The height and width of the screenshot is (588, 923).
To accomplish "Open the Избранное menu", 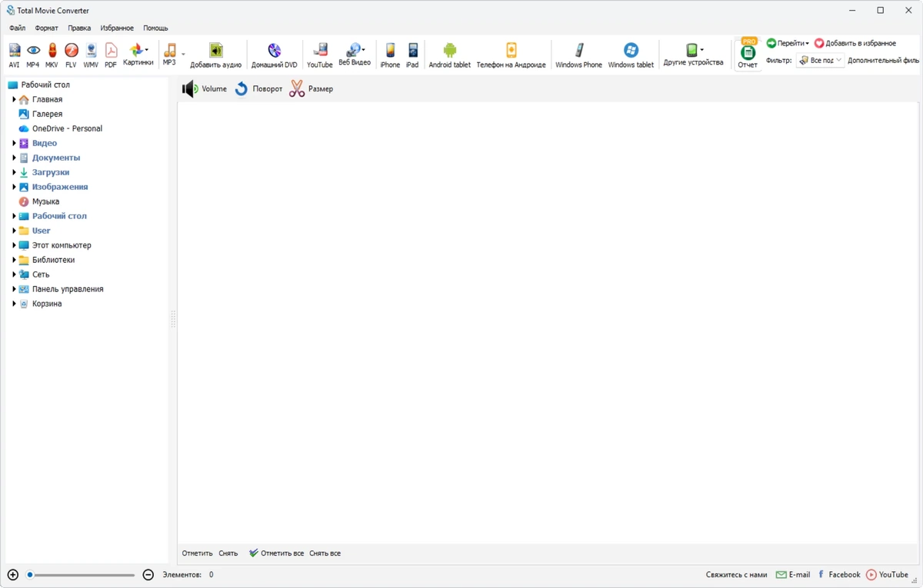I will tap(117, 28).
